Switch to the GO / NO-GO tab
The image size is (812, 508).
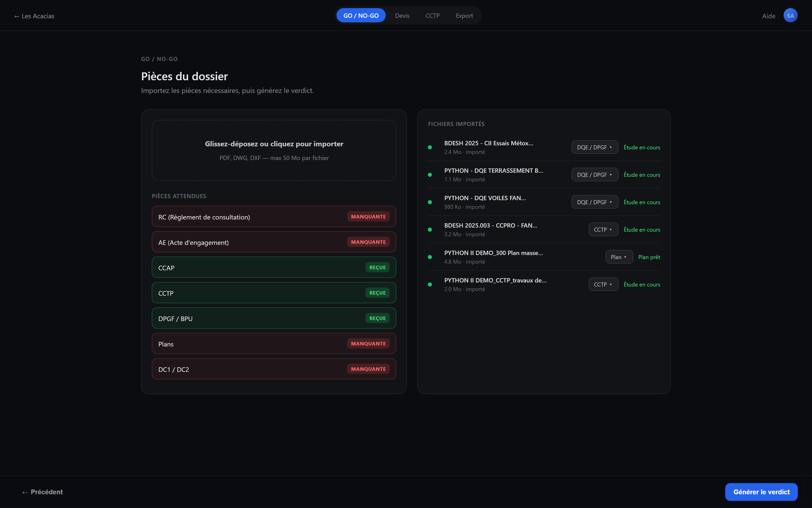point(361,15)
